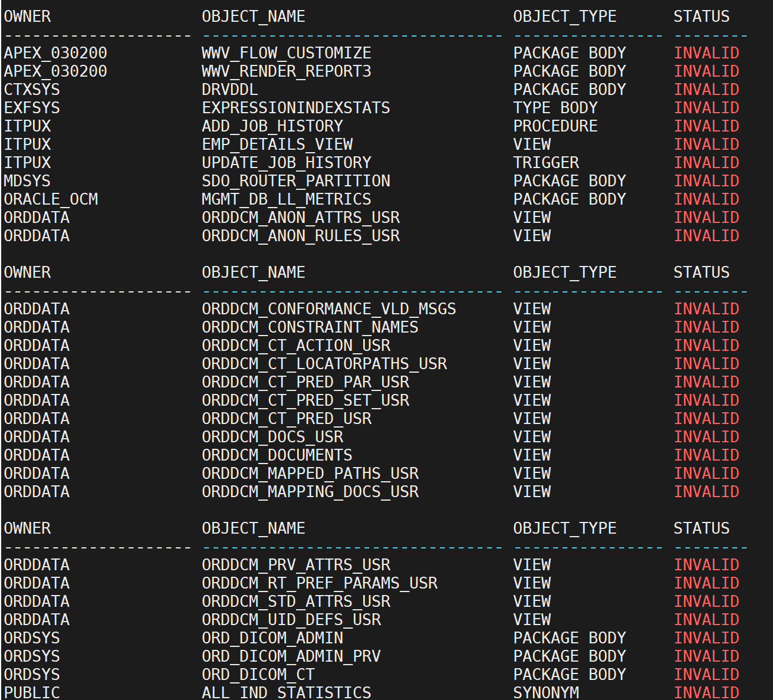773x700 pixels.
Task: Select the DRVDDL object name
Action: pyautogui.click(x=230, y=90)
